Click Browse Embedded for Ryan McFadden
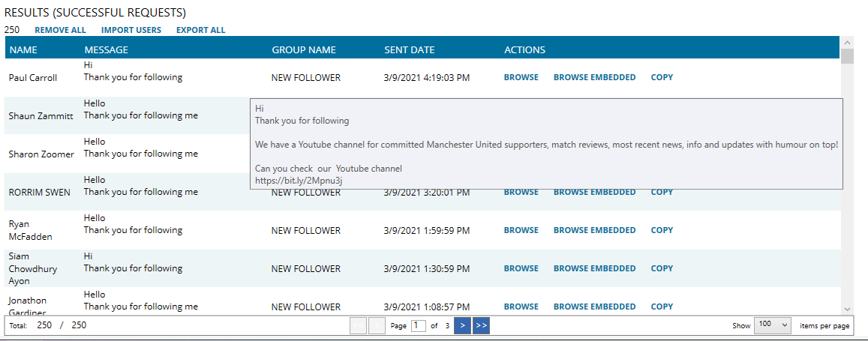868x341 pixels. [594, 230]
